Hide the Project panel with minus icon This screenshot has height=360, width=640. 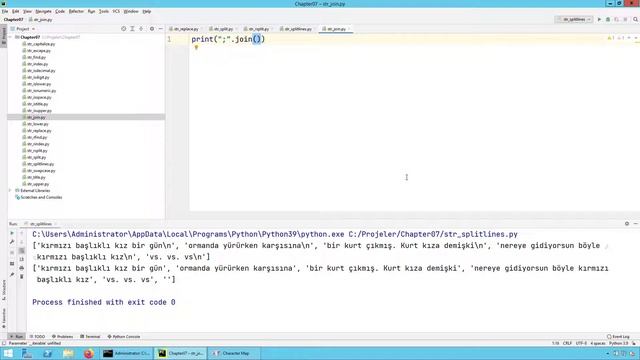tap(160, 29)
